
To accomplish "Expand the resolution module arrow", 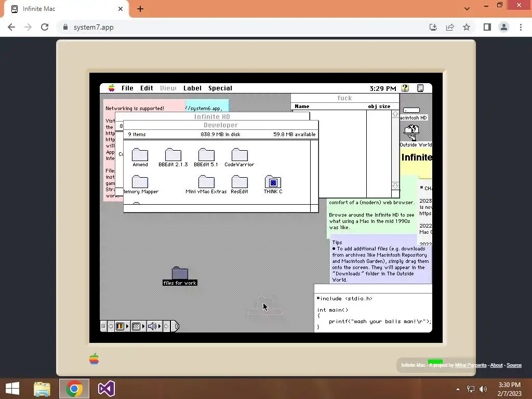I will point(143,326).
